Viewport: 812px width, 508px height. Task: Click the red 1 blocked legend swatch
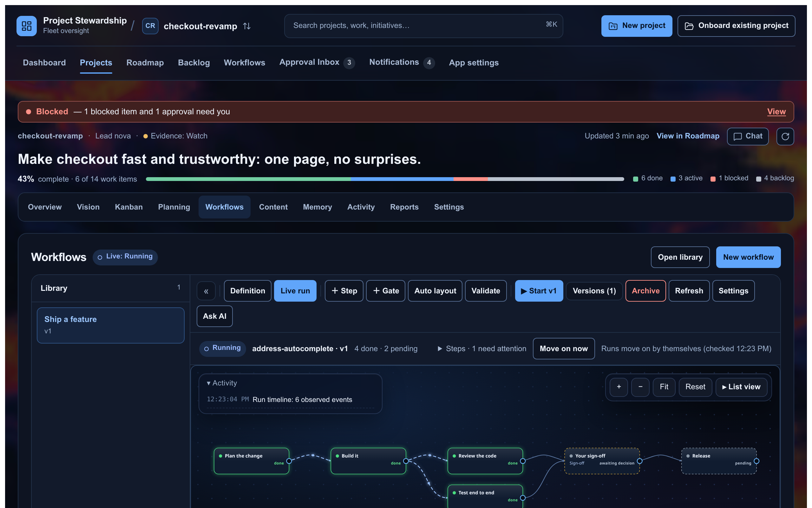click(x=713, y=179)
